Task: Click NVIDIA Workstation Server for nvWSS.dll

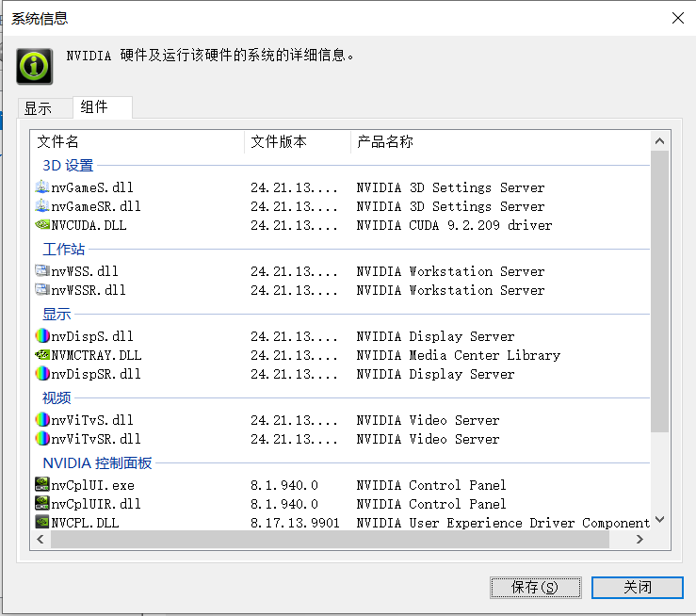Action: tap(450, 271)
